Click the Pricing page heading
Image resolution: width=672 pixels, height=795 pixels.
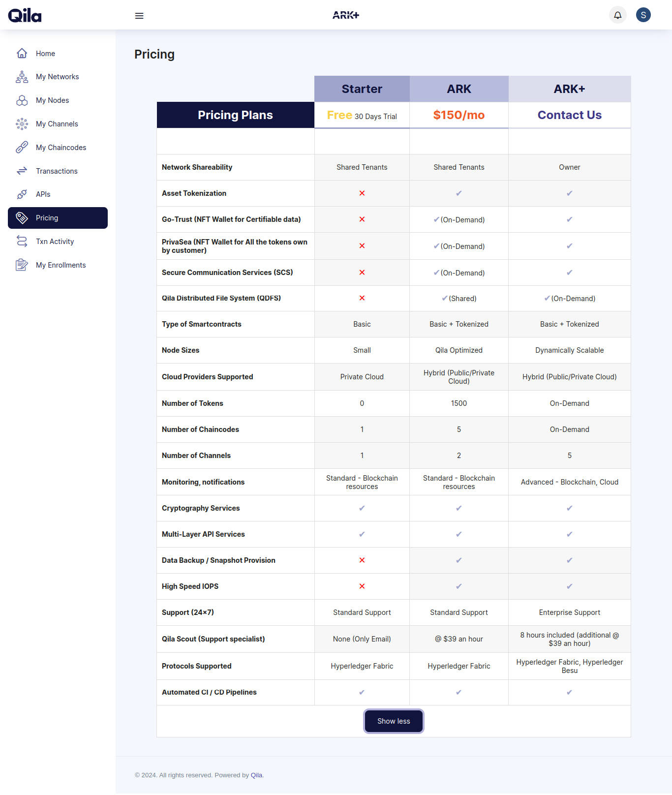pos(154,54)
